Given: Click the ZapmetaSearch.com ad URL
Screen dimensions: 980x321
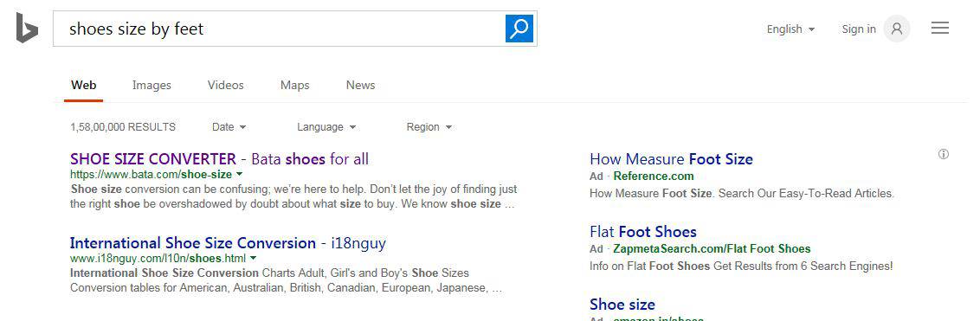Looking at the screenshot, I should click(712, 248).
